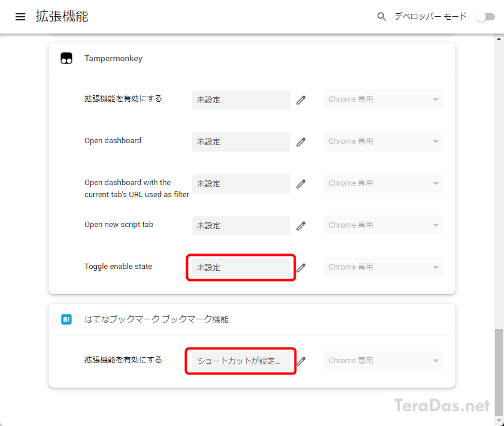
Task: Focus shortcut field for dashboard with URL filter
Action: tap(241, 184)
